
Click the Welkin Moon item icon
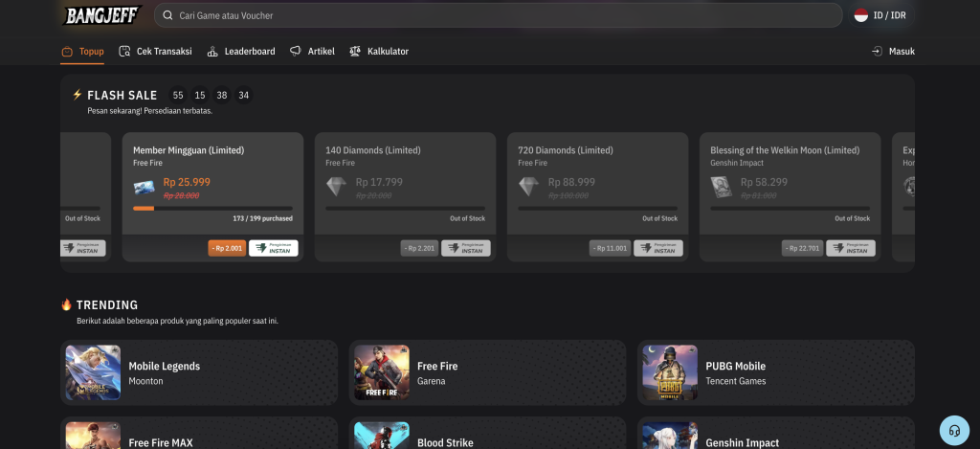tap(722, 187)
